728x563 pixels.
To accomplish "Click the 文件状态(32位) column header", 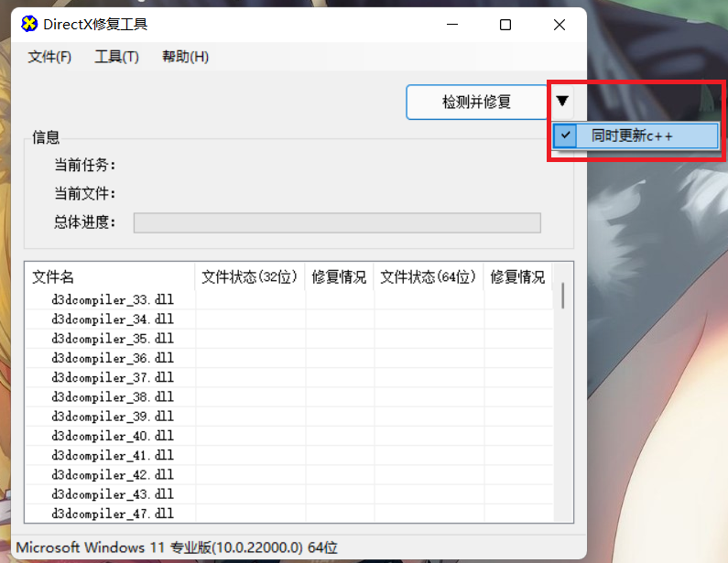I will click(x=249, y=276).
